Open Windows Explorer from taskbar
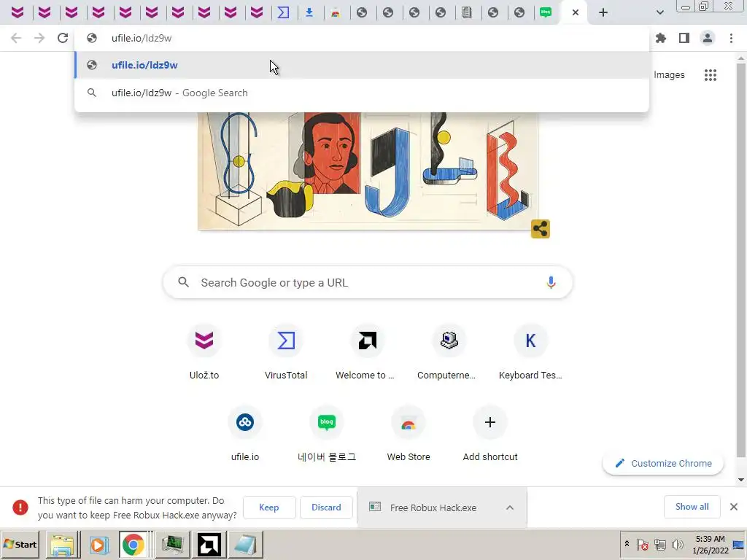The image size is (747, 560). pos(63,544)
